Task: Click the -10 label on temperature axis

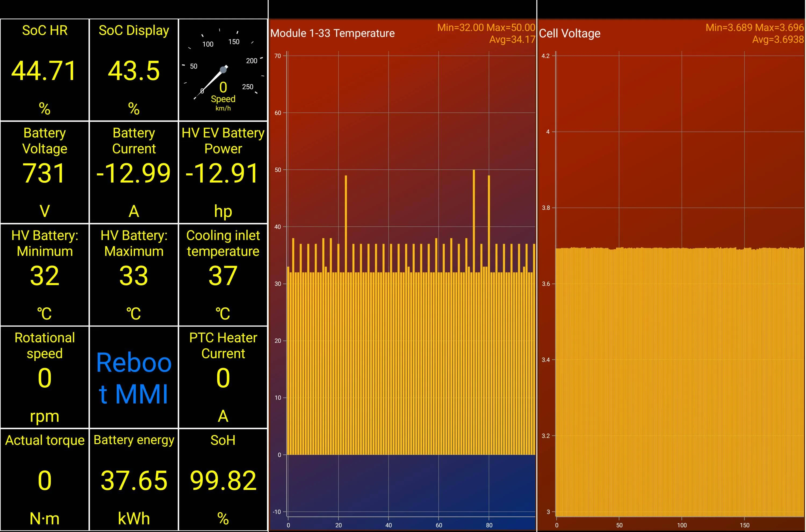Action: [277, 512]
